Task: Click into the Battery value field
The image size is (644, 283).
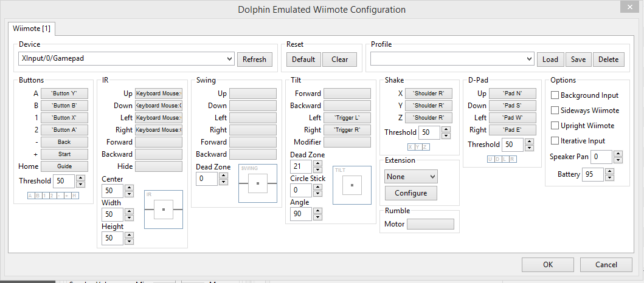Action: pos(594,174)
